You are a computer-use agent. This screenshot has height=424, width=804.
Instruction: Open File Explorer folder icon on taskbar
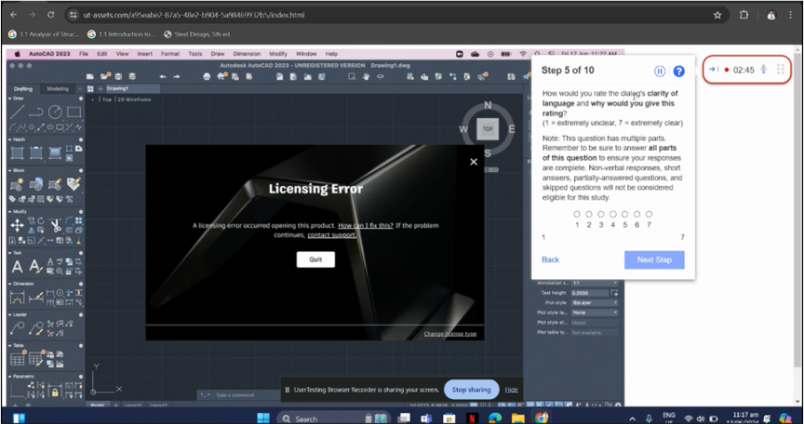pyautogui.click(x=518, y=418)
